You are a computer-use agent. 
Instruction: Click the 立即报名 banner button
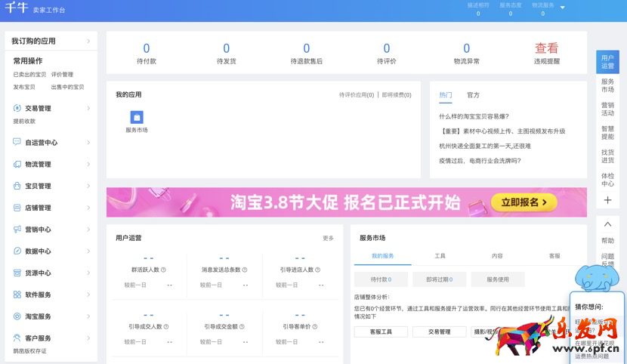(x=524, y=202)
